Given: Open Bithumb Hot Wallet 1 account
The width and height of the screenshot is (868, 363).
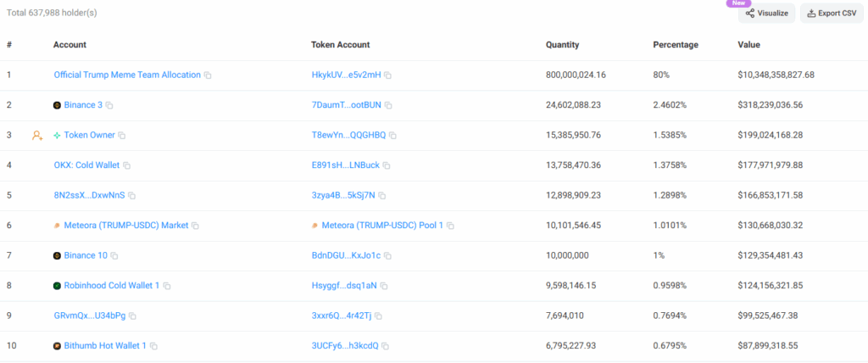Looking at the screenshot, I should point(105,345).
